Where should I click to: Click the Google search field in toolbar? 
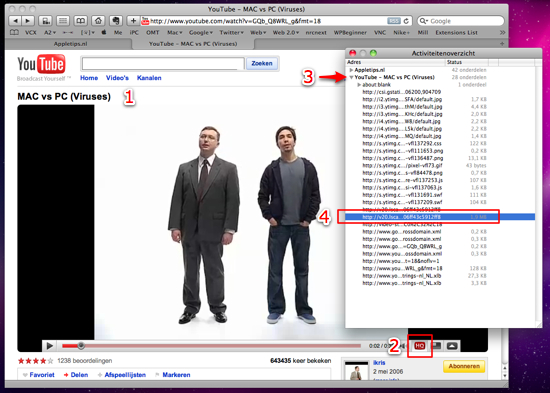461,21
